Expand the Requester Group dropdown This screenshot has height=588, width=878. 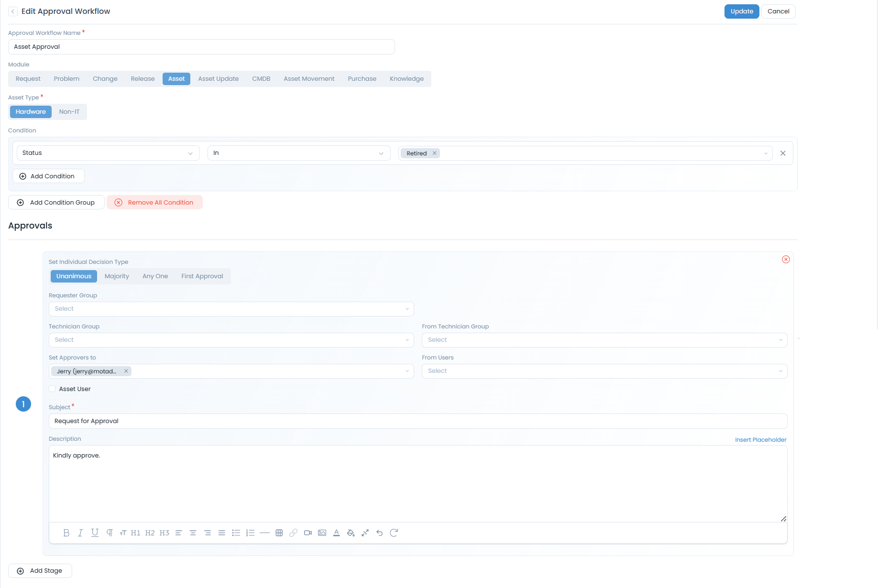click(231, 309)
